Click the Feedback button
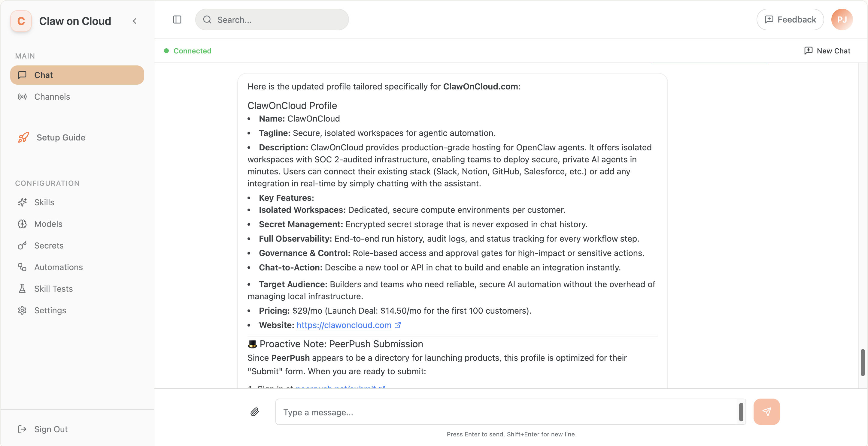The width and height of the screenshot is (868, 446). pyautogui.click(x=790, y=19)
